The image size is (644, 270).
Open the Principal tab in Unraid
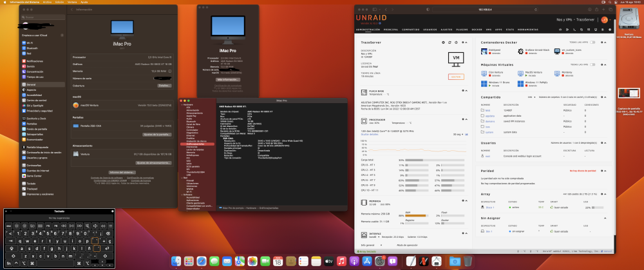click(x=391, y=30)
